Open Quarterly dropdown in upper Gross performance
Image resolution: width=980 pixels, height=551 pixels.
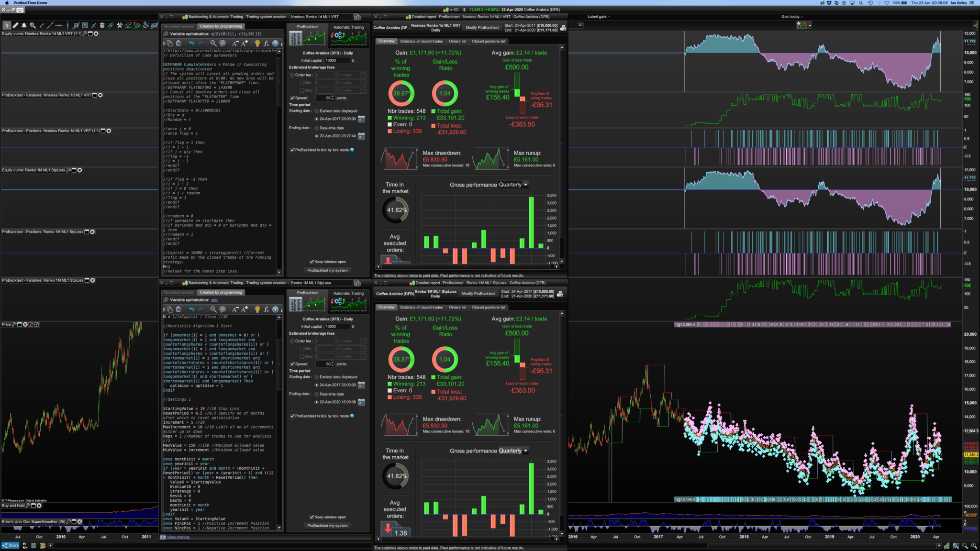(513, 185)
